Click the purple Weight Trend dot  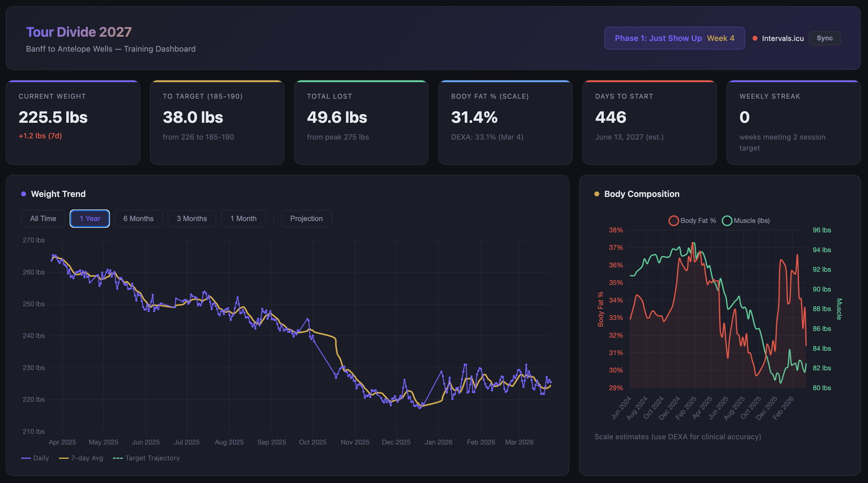(x=24, y=194)
